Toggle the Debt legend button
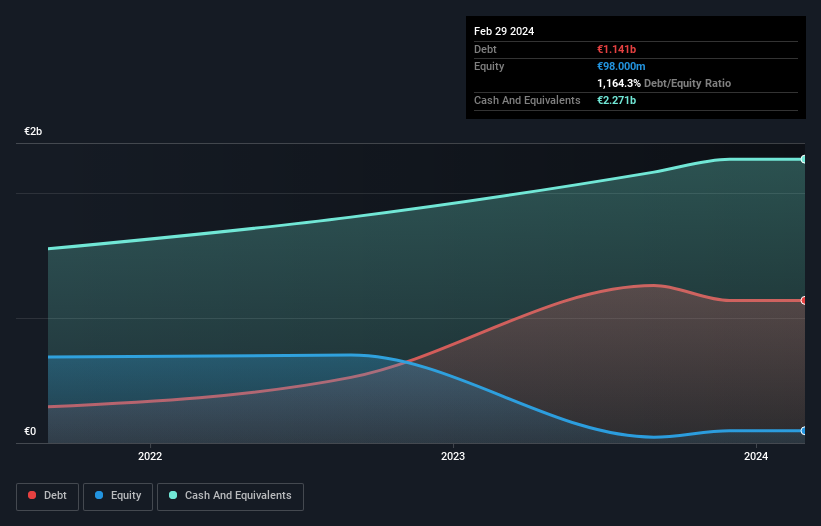 coord(48,496)
